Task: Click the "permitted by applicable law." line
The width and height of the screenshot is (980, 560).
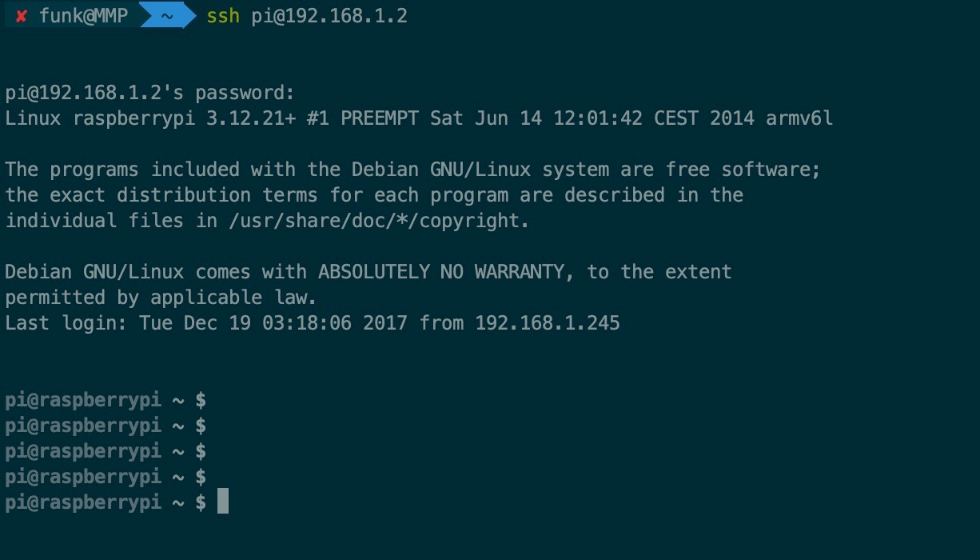Action: [x=161, y=298]
